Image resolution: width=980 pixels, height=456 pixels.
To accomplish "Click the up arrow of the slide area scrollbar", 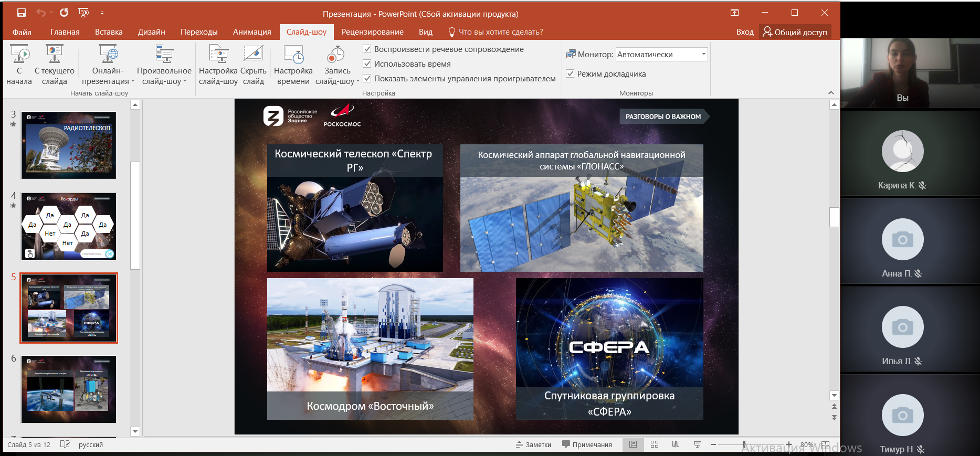I will pyautogui.click(x=834, y=105).
